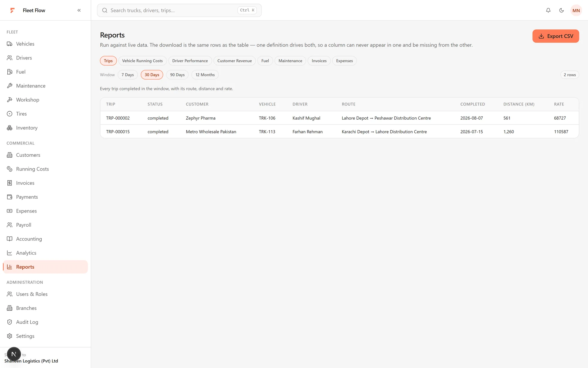Image resolution: width=588 pixels, height=368 pixels.
Task: Click the Audit Log shield icon
Action: [10, 322]
